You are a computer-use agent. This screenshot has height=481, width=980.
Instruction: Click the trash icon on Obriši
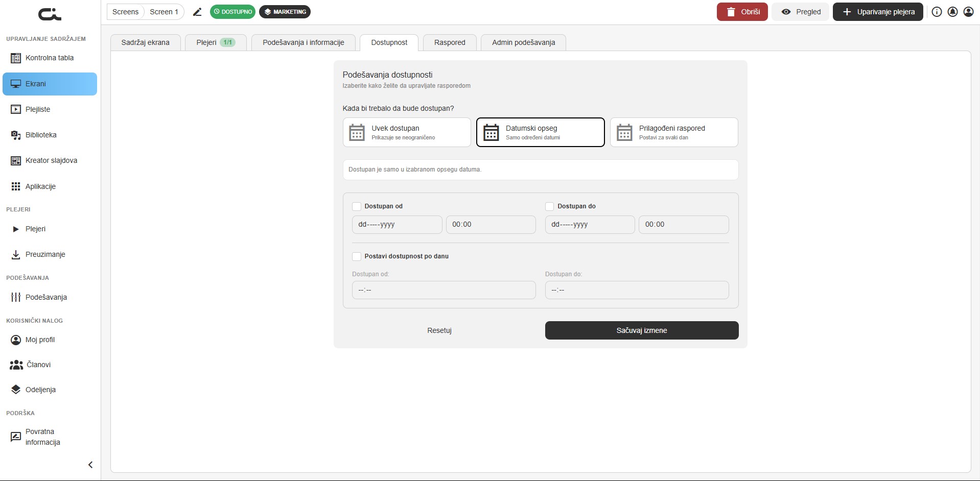[x=731, y=12]
